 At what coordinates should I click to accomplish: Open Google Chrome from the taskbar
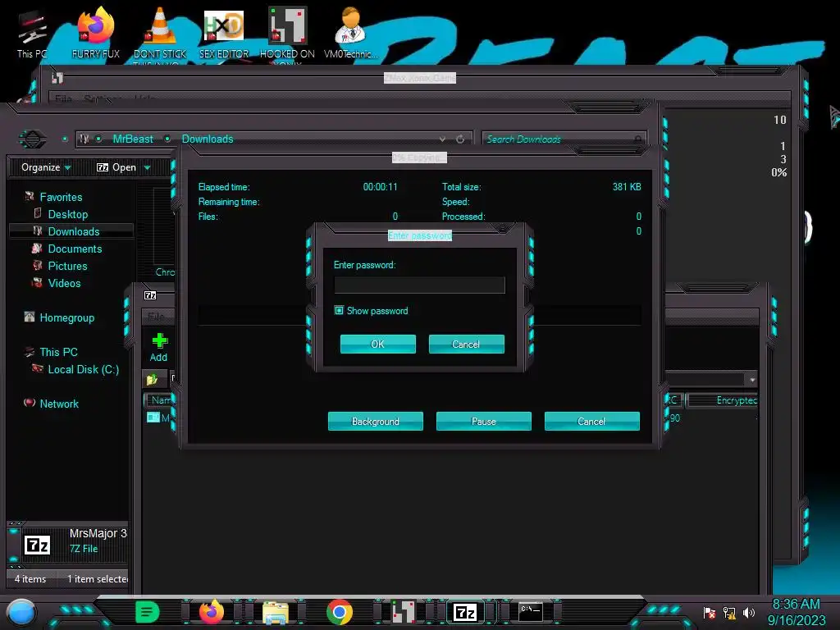[340, 612]
